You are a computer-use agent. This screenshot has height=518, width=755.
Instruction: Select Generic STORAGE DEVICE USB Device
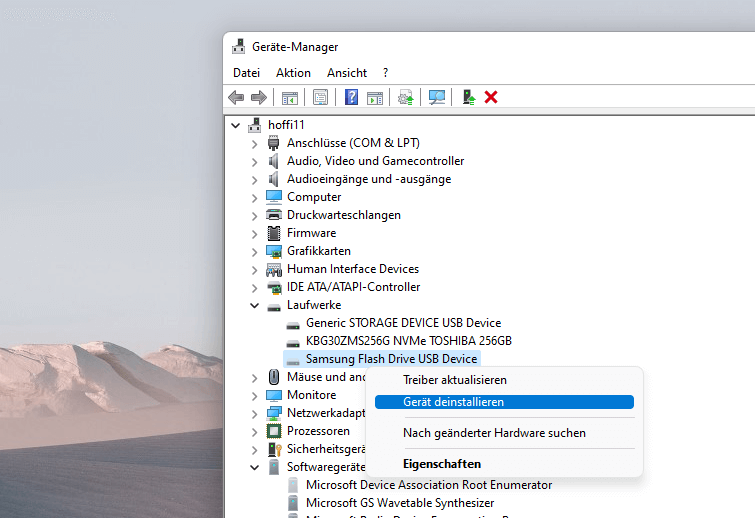(403, 323)
